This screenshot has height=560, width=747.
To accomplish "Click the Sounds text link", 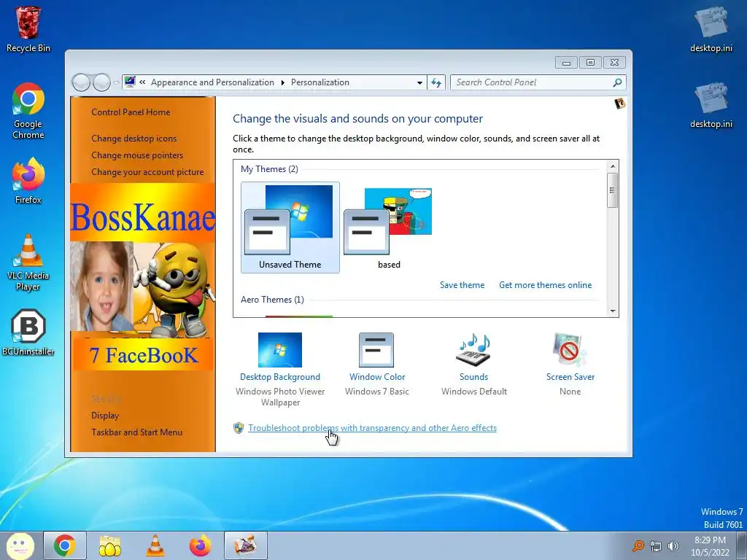I will coord(473,377).
